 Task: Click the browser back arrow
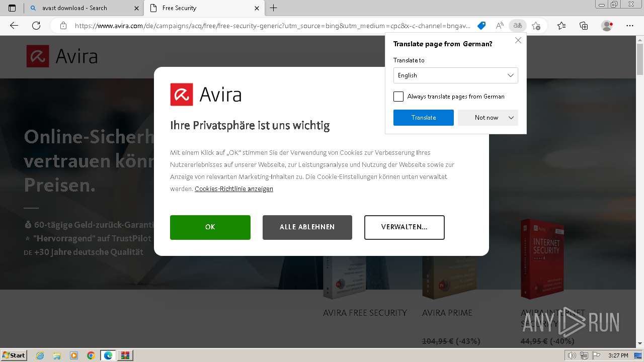[14, 26]
